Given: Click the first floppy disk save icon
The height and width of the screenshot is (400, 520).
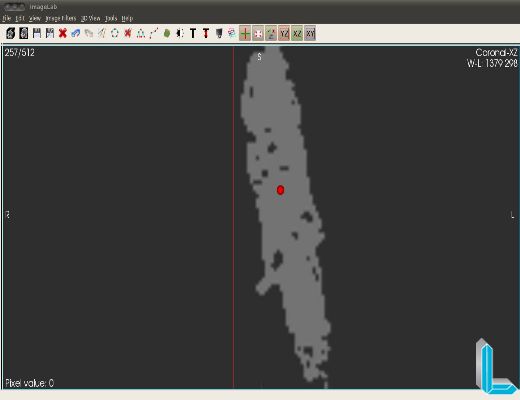Looking at the screenshot, I should pos(37,33).
